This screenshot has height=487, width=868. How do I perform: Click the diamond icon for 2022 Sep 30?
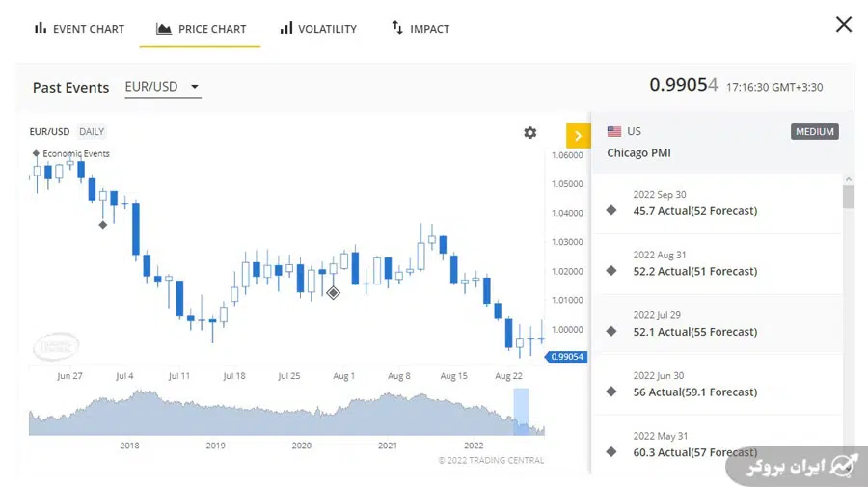[x=610, y=210]
